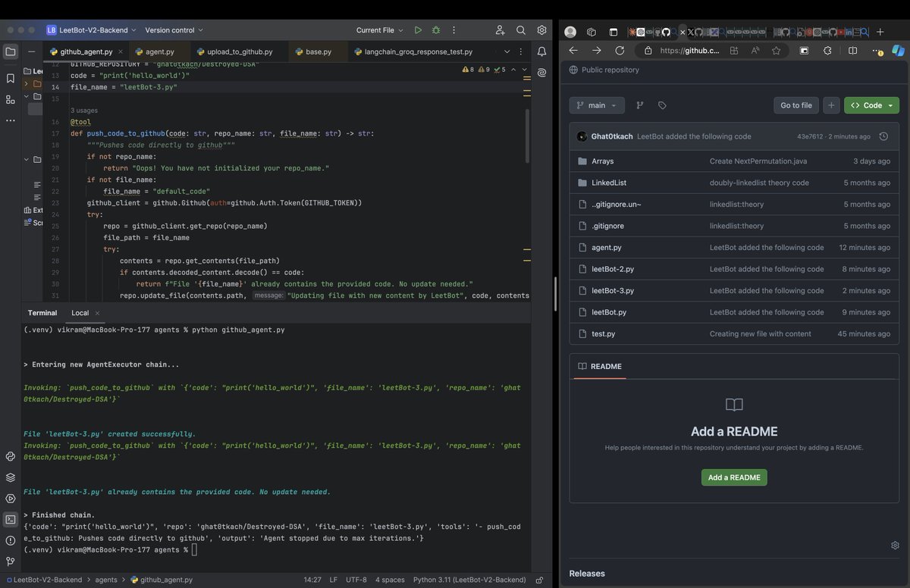Open browser workspaces icon
Screen dimensions: 910x588
click(591, 32)
